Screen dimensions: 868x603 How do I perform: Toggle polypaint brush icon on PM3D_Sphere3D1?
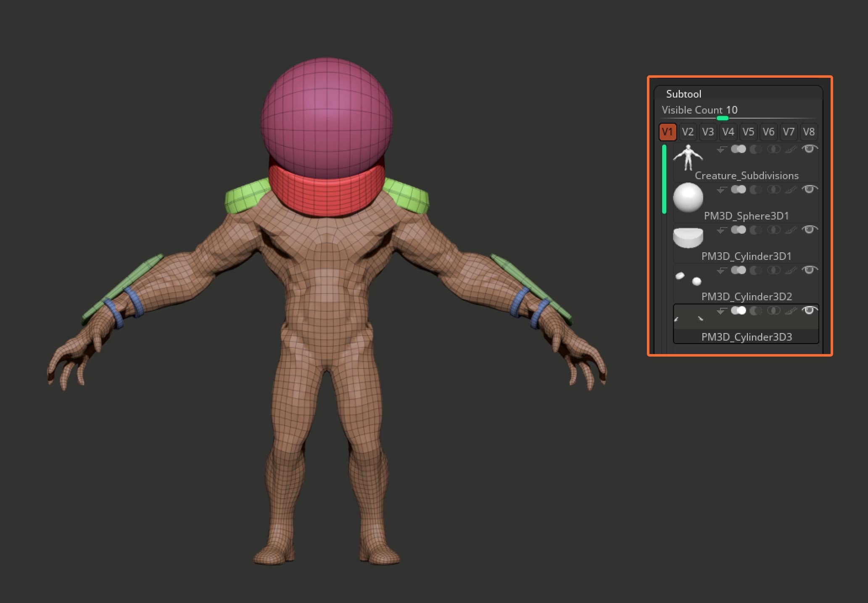791,190
